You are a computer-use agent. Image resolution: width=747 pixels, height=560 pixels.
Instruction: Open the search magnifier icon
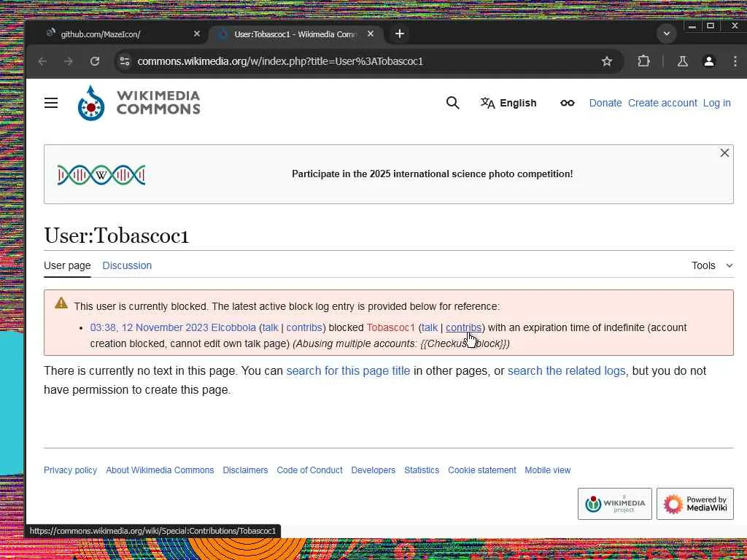pyautogui.click(x=452, y=103)
